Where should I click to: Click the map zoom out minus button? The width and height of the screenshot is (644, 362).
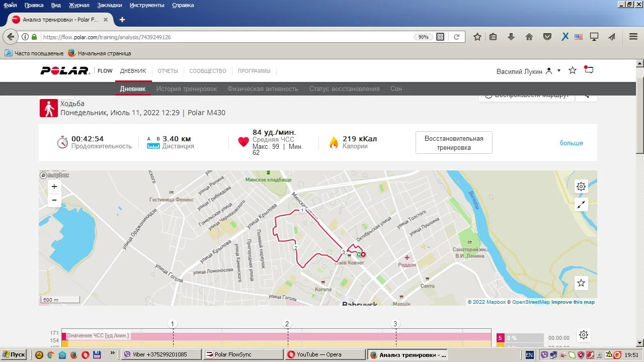(54, 200)
